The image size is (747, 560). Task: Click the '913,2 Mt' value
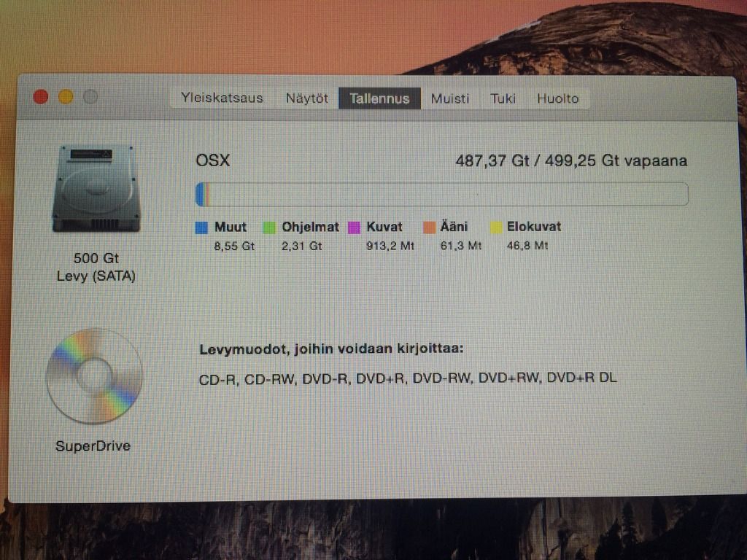point(390,246)
